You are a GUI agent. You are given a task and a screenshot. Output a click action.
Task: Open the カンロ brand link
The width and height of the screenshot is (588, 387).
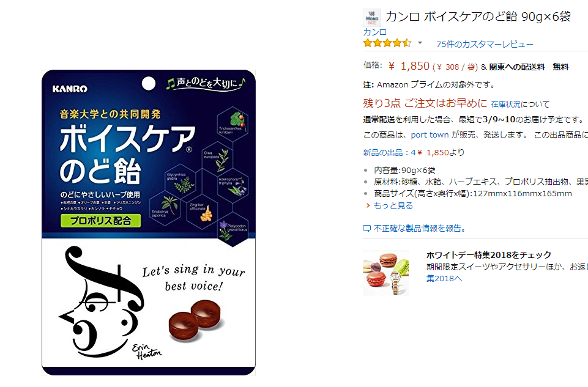pyautogui.click(x=374, y=32)
